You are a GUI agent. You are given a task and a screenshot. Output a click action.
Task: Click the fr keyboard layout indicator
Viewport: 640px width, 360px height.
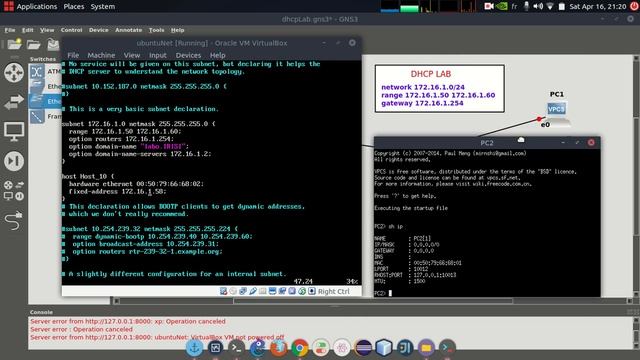(514, 6)
